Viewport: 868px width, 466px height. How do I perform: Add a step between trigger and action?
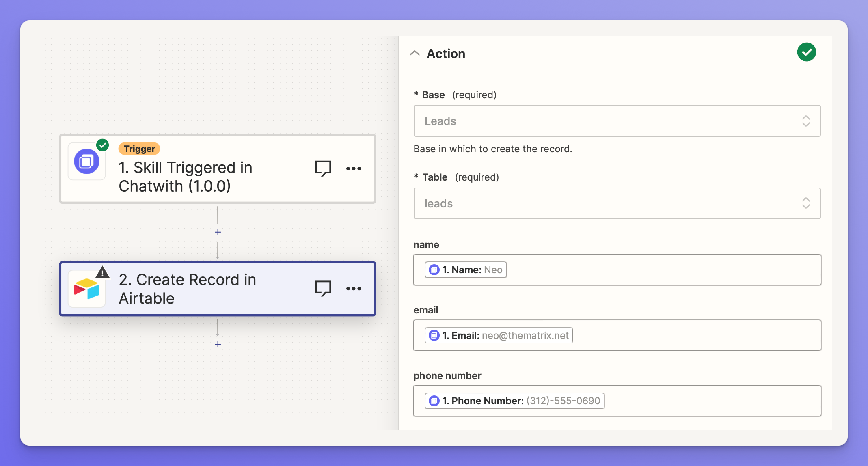(218, 232)
